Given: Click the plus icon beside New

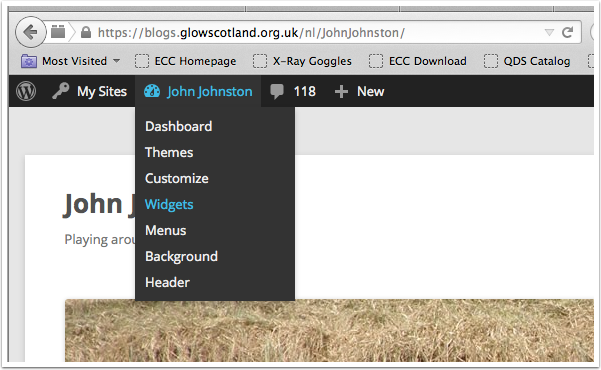Looking at the screenshot, I should 341,92.
